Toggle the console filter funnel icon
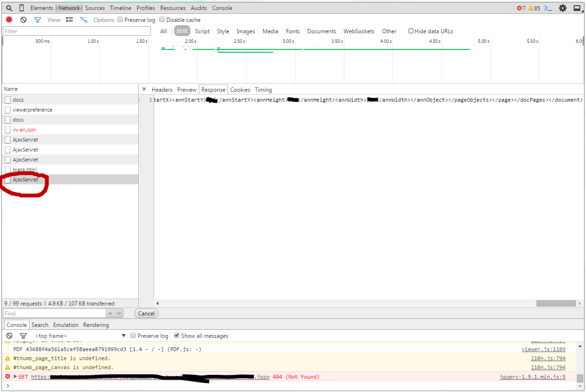The image size is (586, 392). click(23, 336)
